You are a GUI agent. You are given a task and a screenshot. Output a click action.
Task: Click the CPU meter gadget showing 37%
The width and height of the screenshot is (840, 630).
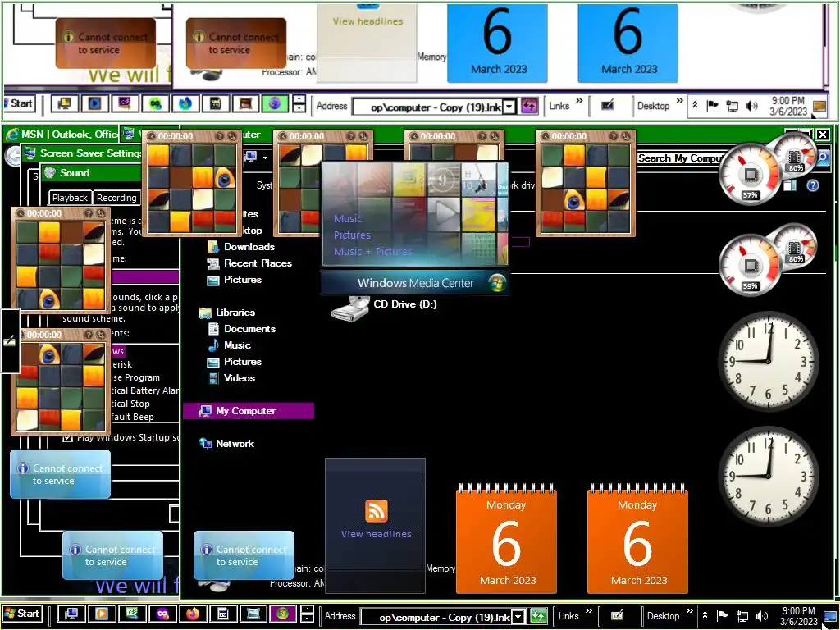[750, 176]
